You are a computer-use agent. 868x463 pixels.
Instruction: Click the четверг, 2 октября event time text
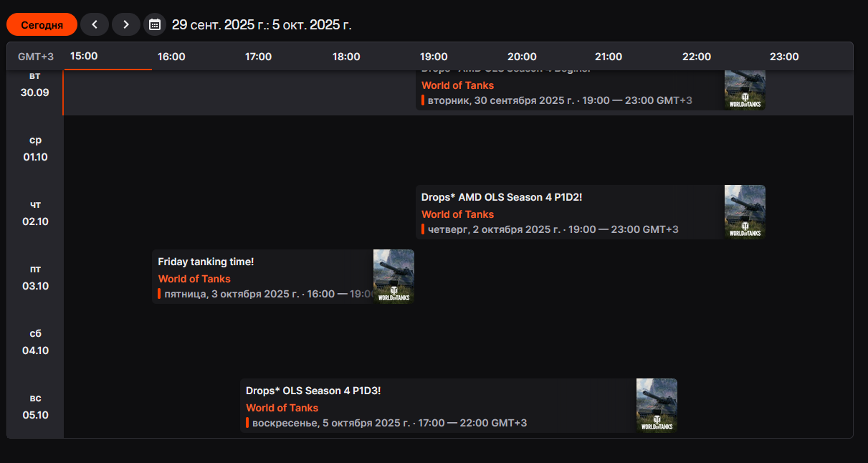[x=553, y=229]
